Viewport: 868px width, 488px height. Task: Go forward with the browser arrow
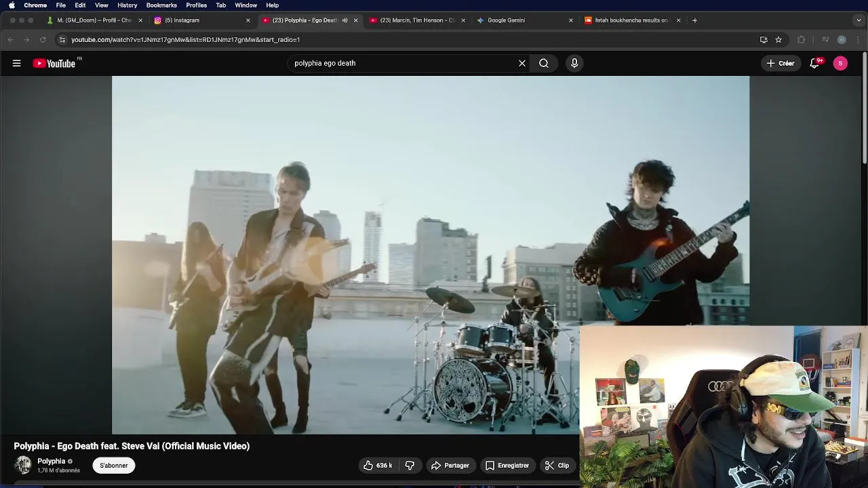26,39
